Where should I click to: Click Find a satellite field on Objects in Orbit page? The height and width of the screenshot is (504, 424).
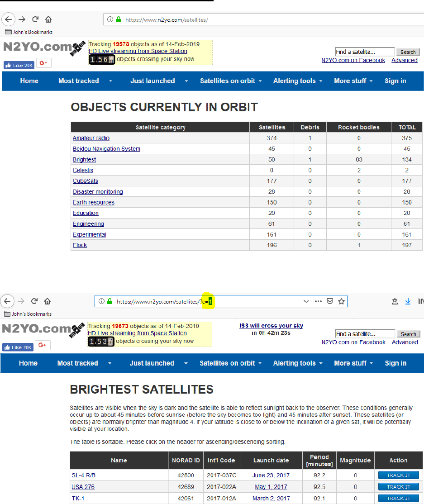(x=365, y=52)
